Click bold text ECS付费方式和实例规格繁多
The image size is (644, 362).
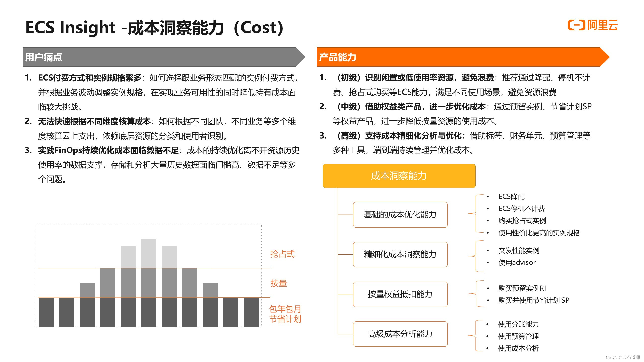pos(90,78)
